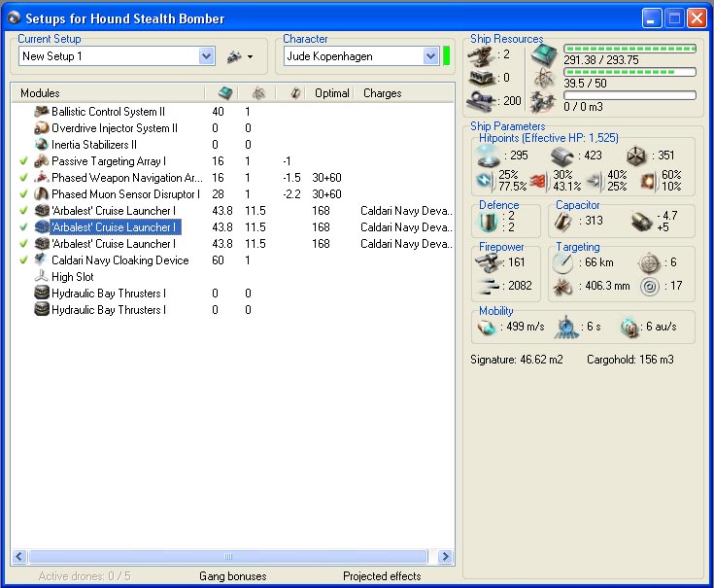Toggle last 'Arbalest' Cruise Launcher I checkmark
Viewport: 714px width, 588px height.
[23, 243]
